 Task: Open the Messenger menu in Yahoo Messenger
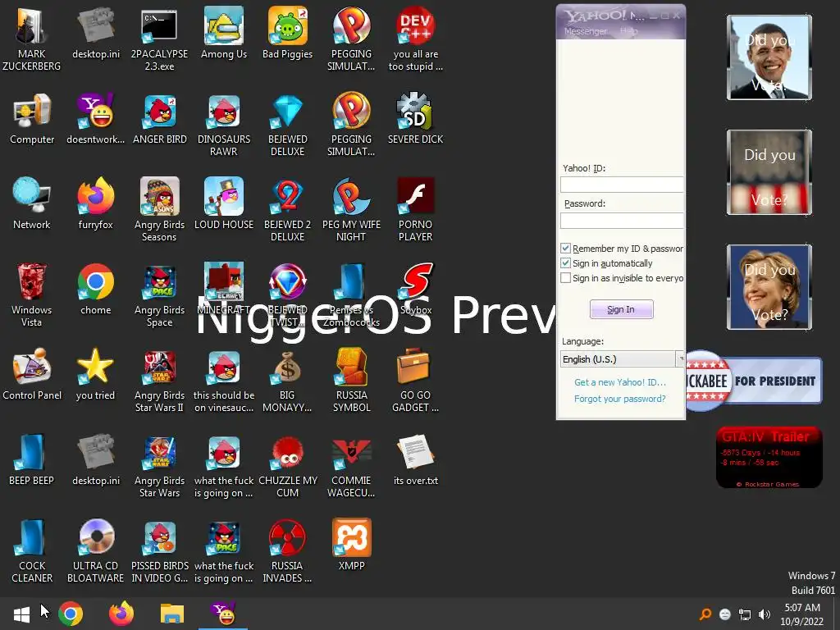coord(586,32)
